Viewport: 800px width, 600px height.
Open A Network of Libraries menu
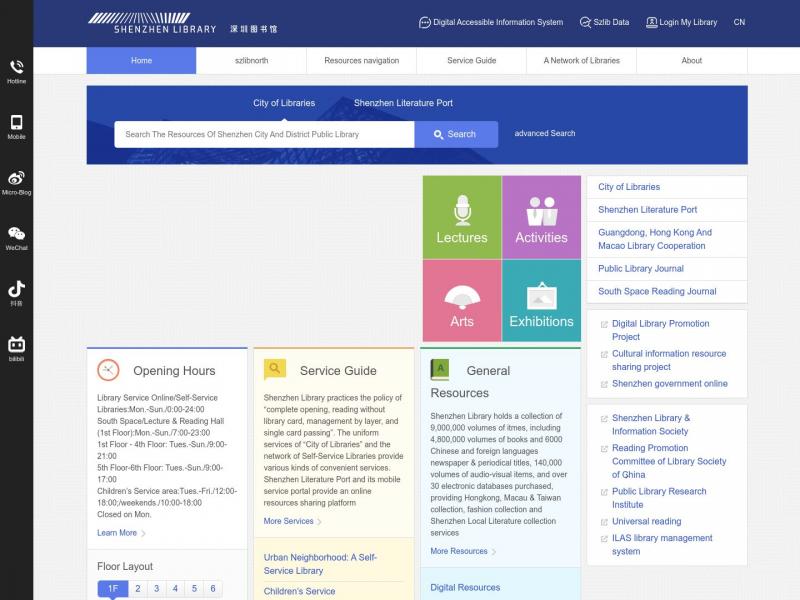(x=582, y=61)
